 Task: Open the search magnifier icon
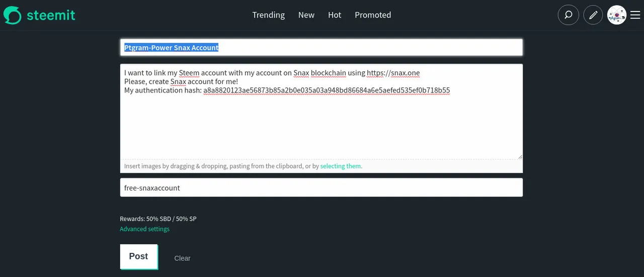tap(568, 15)
